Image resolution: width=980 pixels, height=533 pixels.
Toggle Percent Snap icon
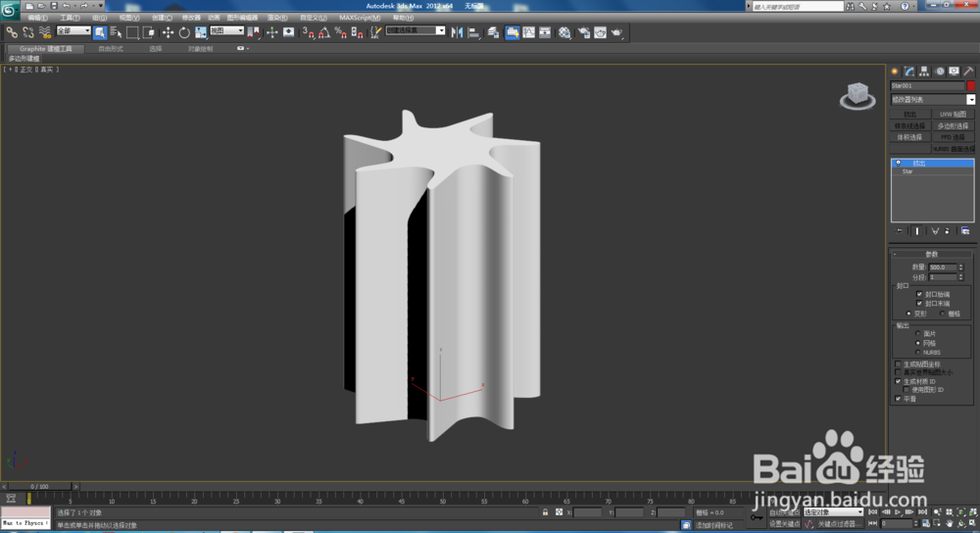[341, 32]
